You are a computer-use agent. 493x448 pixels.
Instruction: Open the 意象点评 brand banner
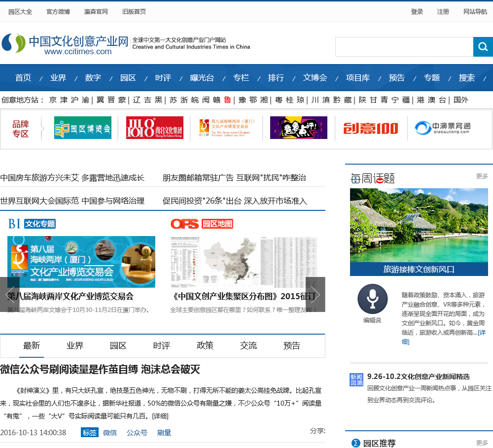pos(299,128)
